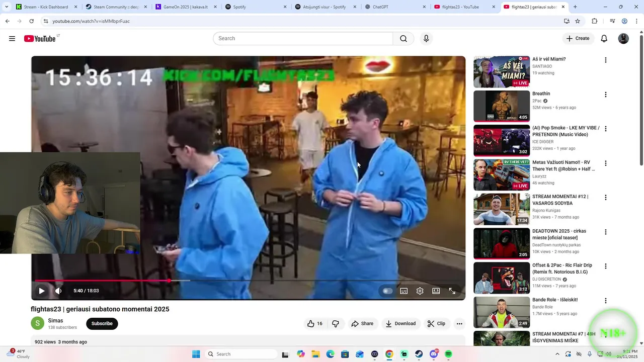Image resolution: width=644 pixels, height=362 pixels.
Task: Switch to the Spotify tab
Action: pyautogui.click(x=255, y=7)
